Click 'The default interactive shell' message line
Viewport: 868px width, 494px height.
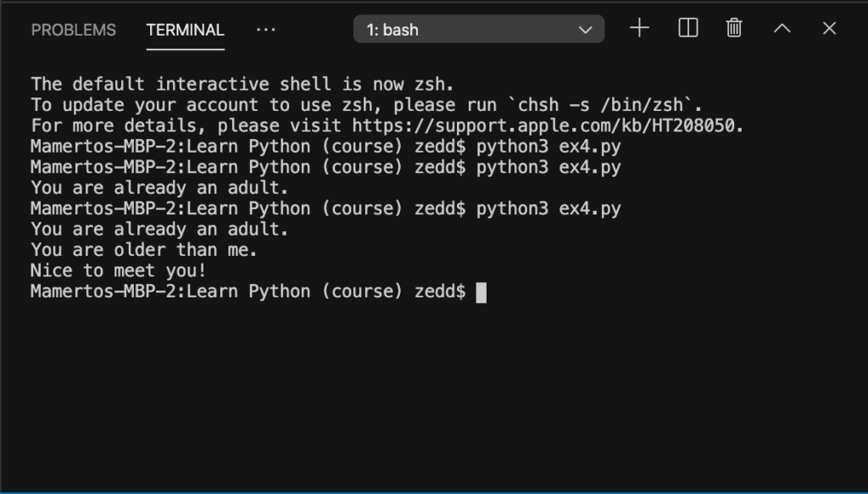click(x=242, y=84)
